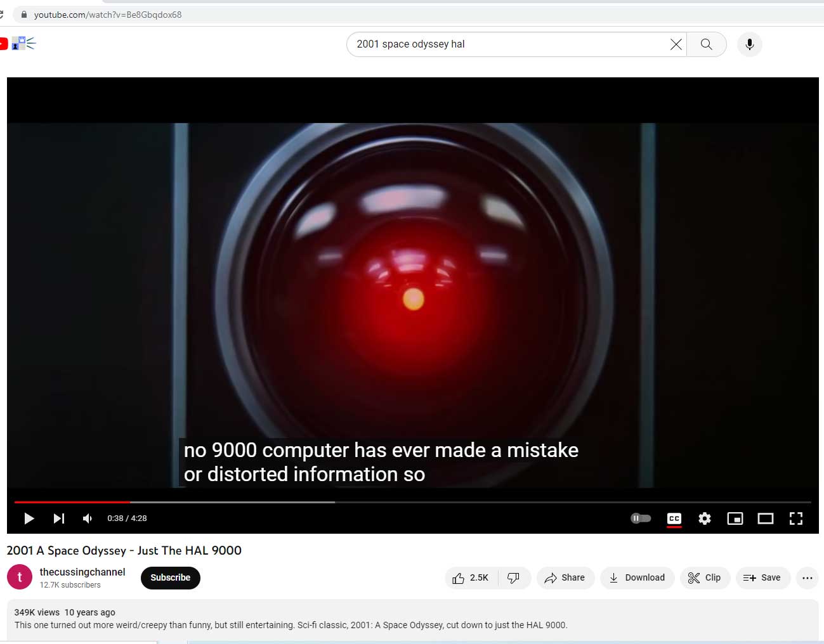Like the video
This screenshot has width=824, height=644.
(x=471, y=577)
